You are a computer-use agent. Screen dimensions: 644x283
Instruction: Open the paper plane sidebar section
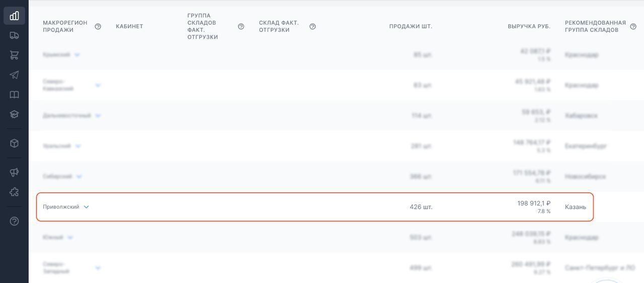tap(14, 75)
